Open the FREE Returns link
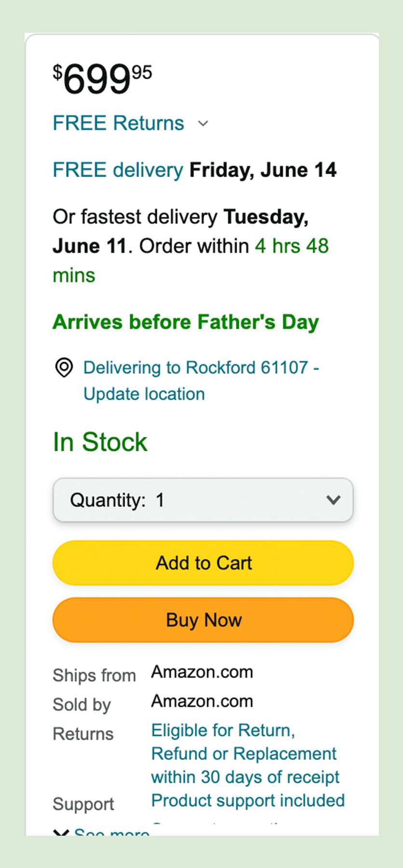Image resolution: width=403 pixels, height=868 pixels. click(118, 123)
